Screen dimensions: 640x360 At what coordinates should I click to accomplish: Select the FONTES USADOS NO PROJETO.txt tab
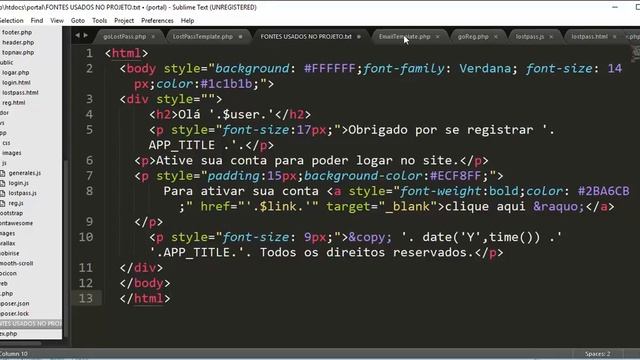tap(306, 37)
